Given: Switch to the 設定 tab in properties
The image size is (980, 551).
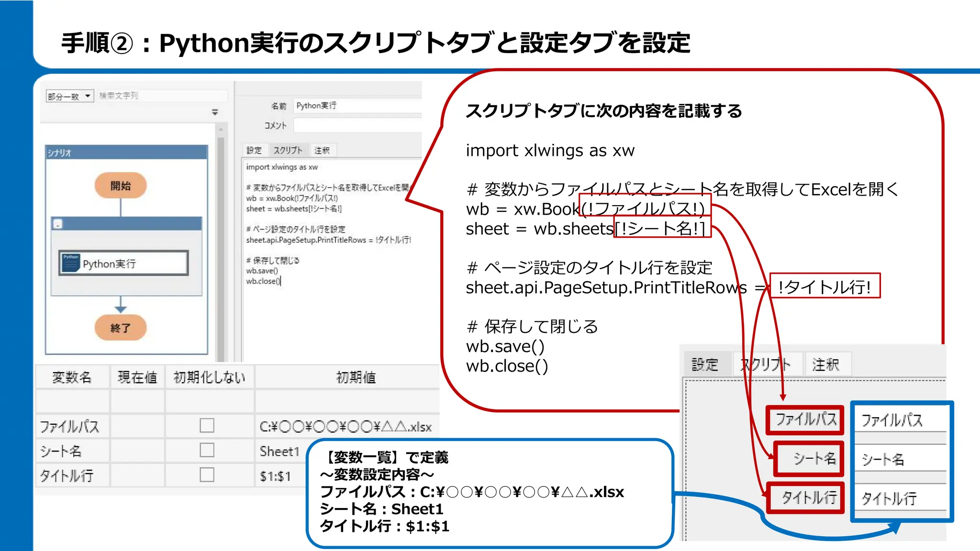Looking at the screenshot, I should pos(254,150).
